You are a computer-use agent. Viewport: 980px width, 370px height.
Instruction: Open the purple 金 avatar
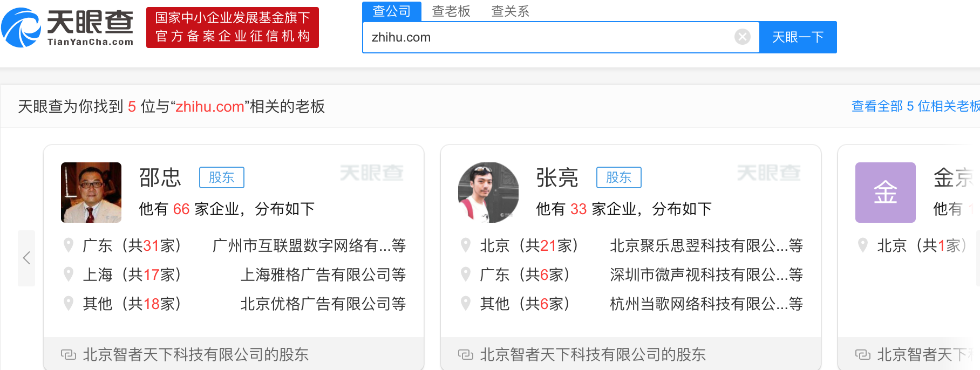pyautogui.click(x=886, y=193)
